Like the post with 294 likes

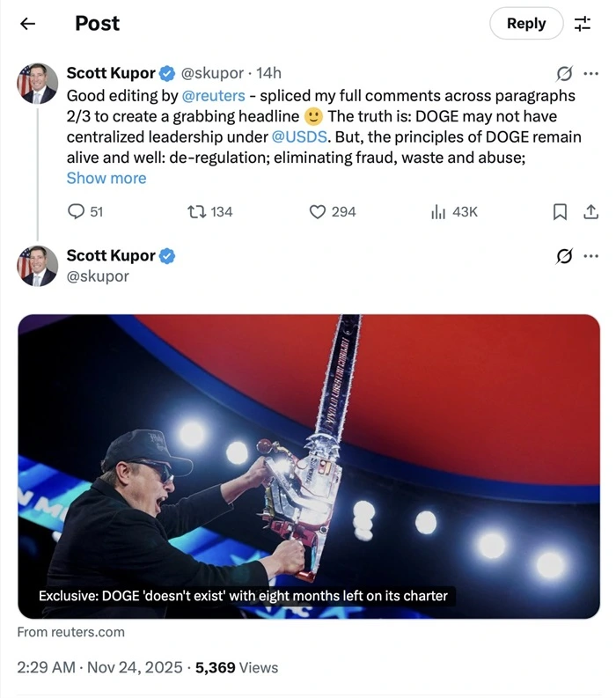[332, 211]
